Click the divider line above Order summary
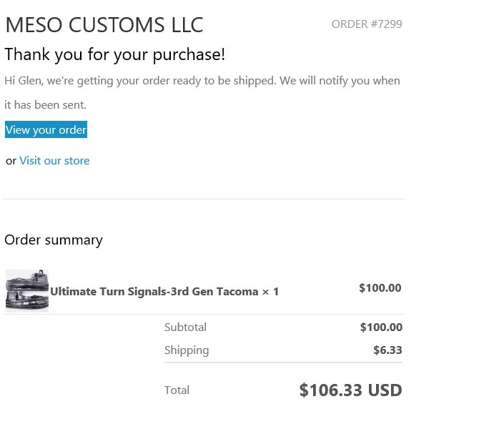This screenshot has width=504, height=424. tap(204, 199)
